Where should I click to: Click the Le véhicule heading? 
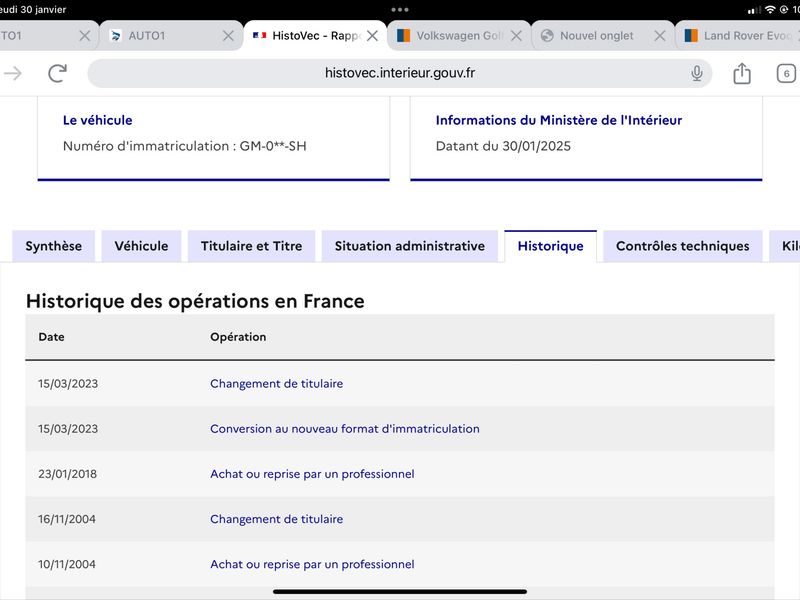[x=97, y=120]
